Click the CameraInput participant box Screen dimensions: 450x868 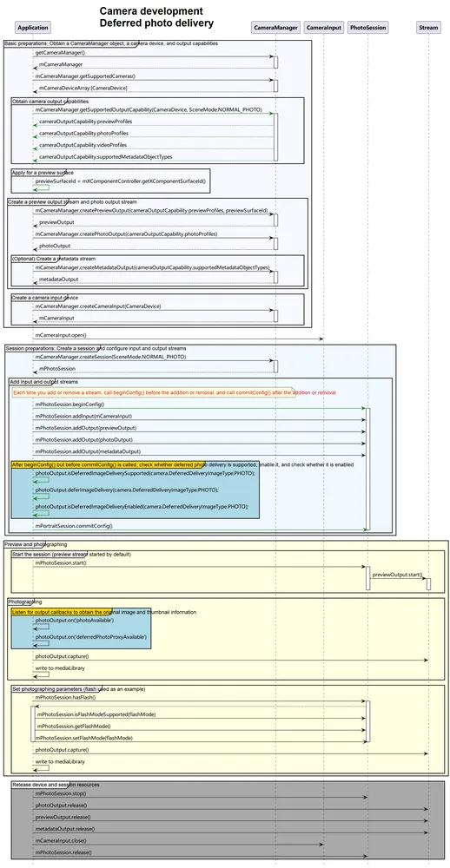tap(324, 27)
